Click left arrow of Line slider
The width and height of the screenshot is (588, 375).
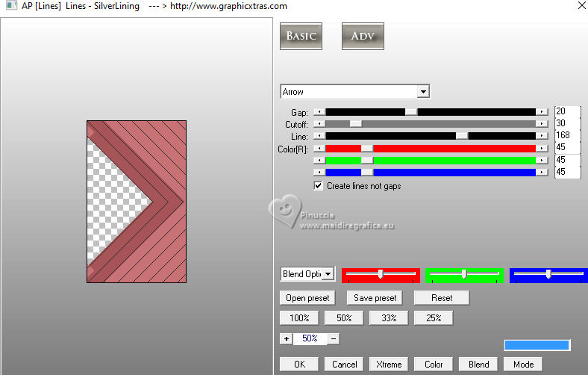click(319, 136)
